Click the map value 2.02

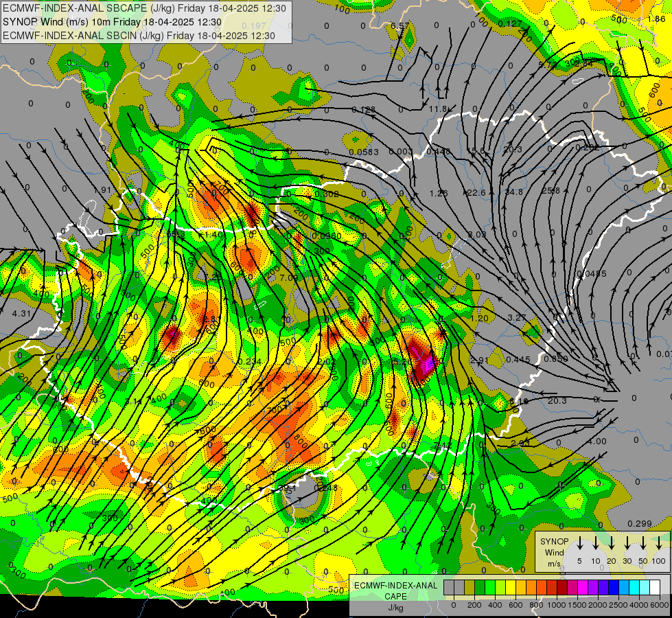click(x=327, y=362)
